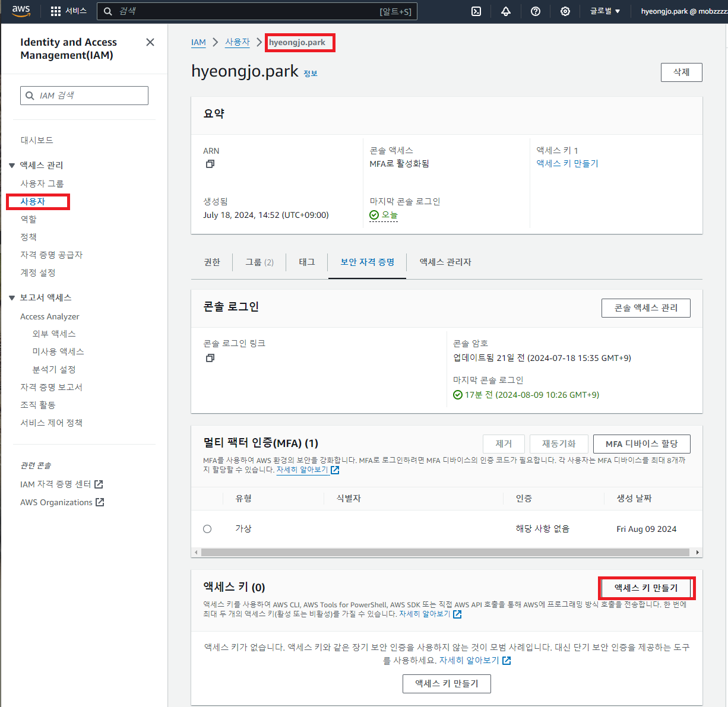Image resolution: width=728 pixels, height=707 pixels.
Task: Open the notifications bell icon
Action: click(x=506, y=11)
